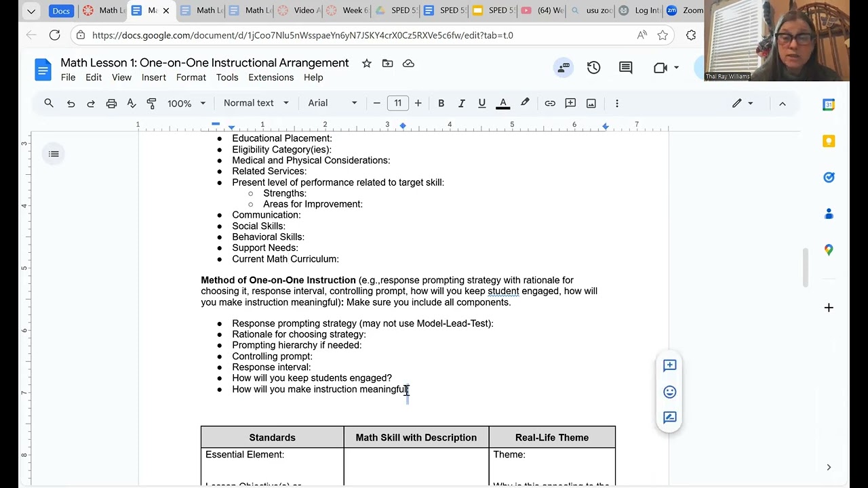Open Google Keep side panel

coord(829,141)
